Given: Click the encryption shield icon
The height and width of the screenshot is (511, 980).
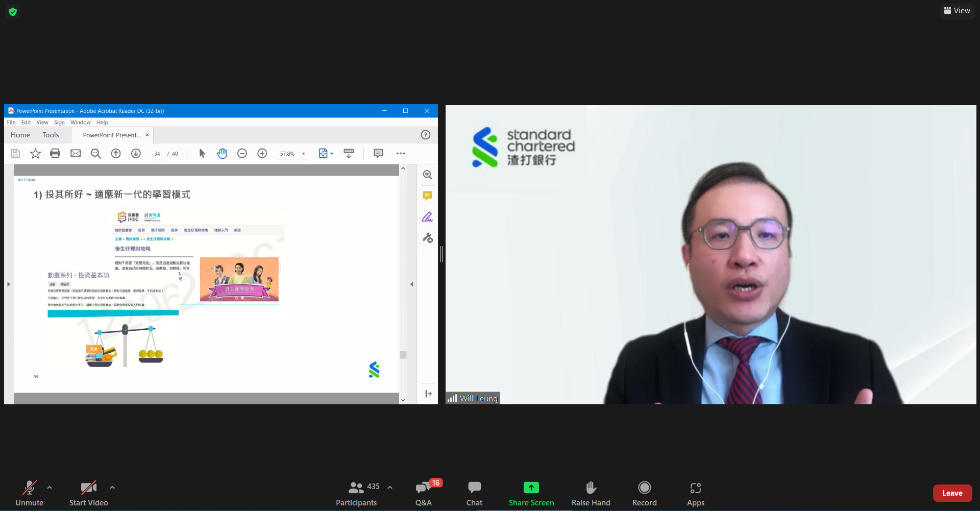Looking at the screenshot, I should coord(13,11).
